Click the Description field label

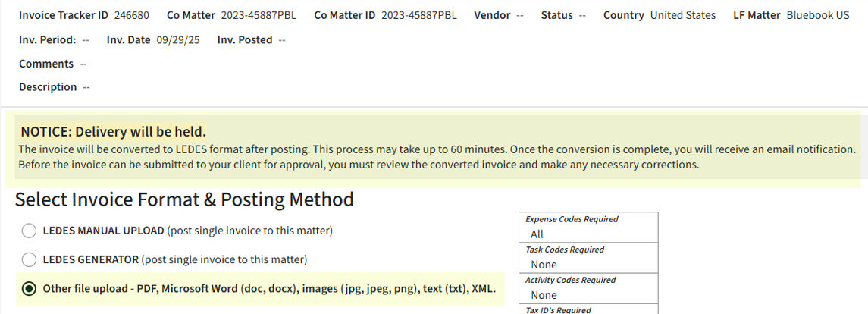[x=48, y=87]
